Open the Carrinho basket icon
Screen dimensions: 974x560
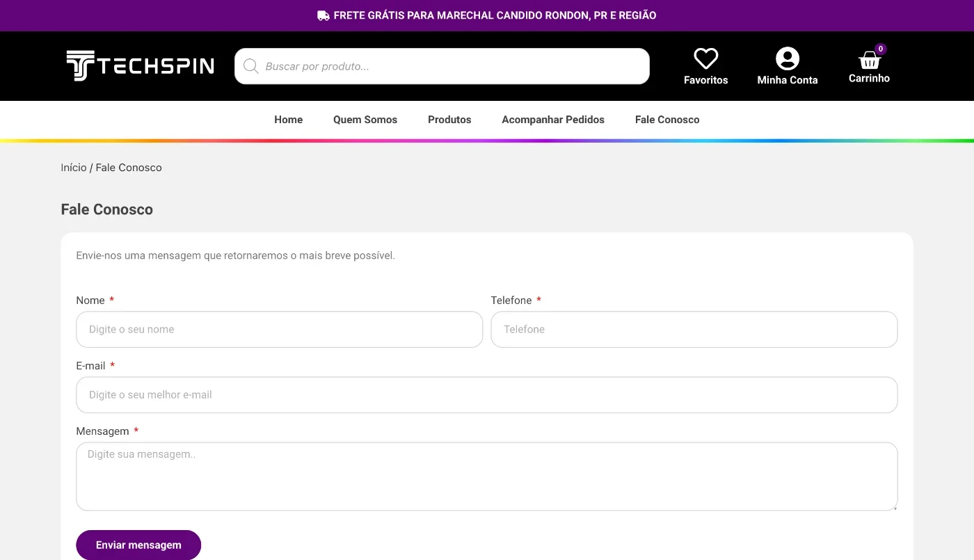[x=869, y=60]
